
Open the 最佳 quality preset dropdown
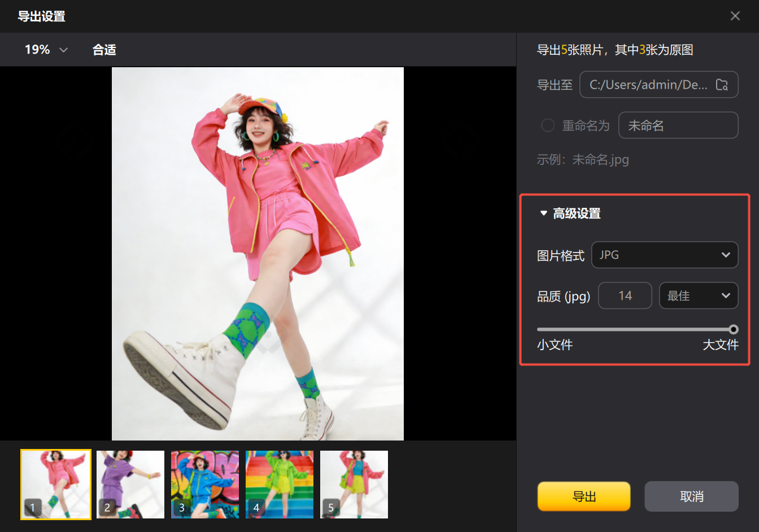coord(698,295)
